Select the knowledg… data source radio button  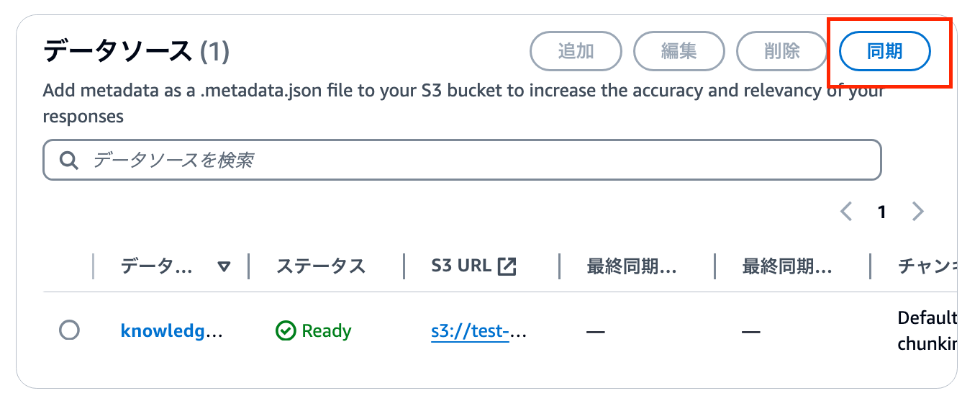pos(69,330)
